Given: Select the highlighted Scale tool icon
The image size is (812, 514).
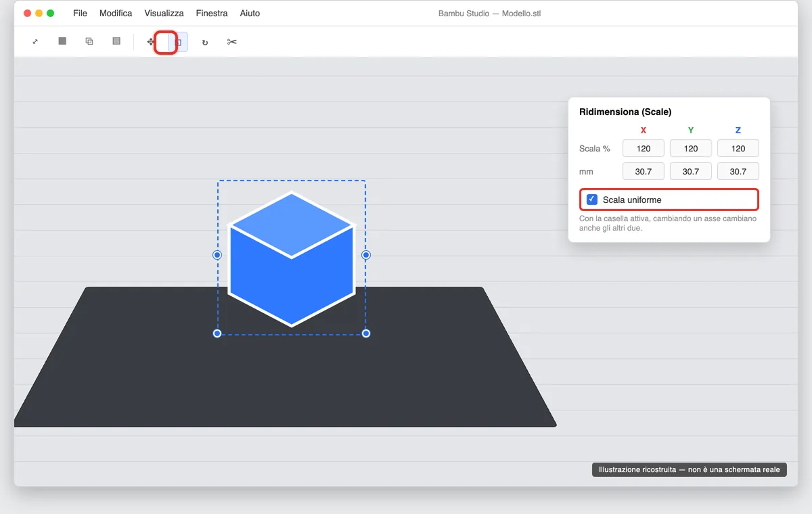Looking at the screenshot, I should click(x=178, y=42).
